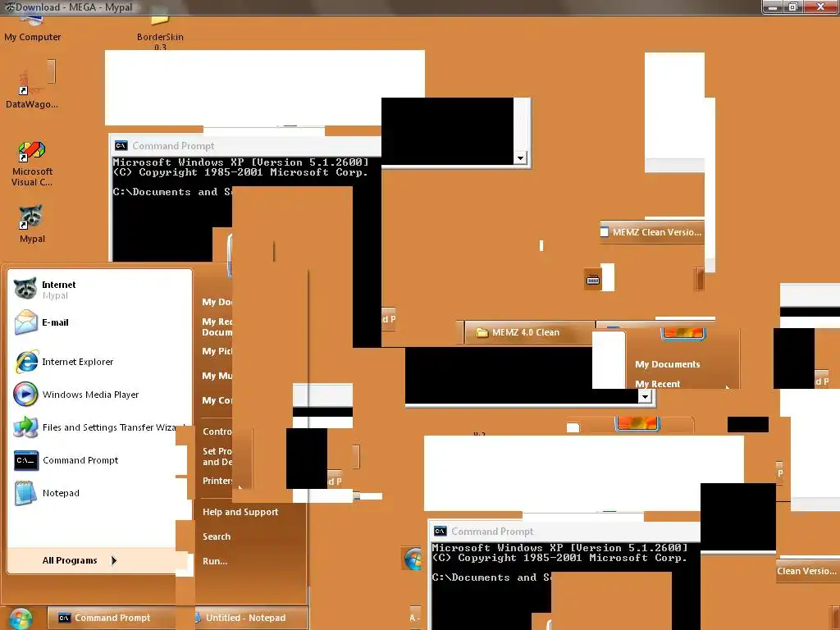This screenshot has height=630, width=840.
Task: Click My Recent in duplicated Start menu fragment
Action: (x=657, y=384)
